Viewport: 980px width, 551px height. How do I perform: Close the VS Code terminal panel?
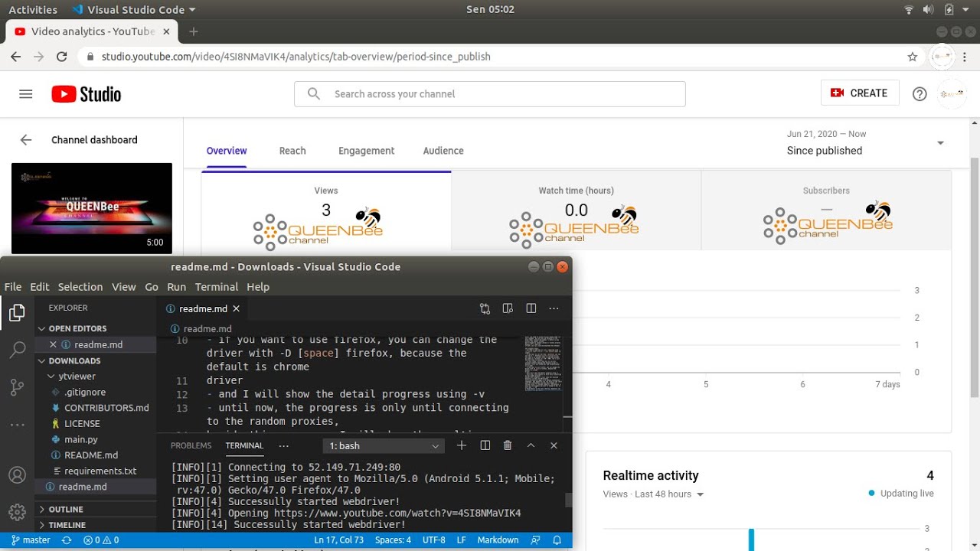(x=554, y=445)
